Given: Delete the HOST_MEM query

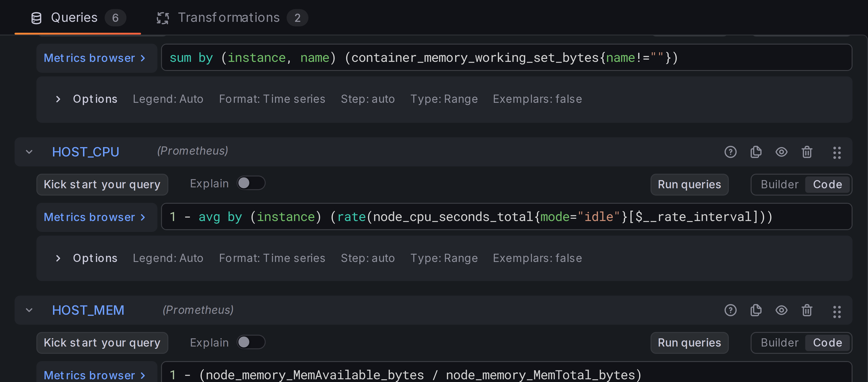Looking at the screenshot, I should (x=807, y=310).
